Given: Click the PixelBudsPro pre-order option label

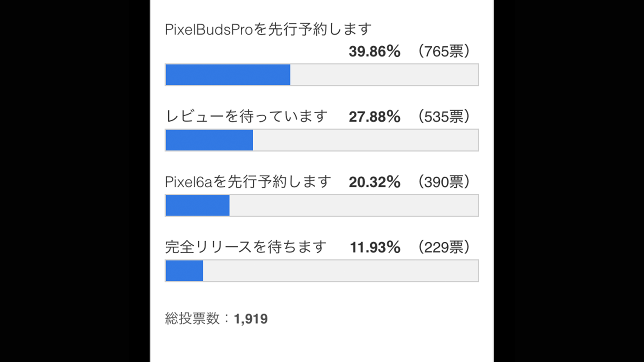Looking at the screenshot, I should coord(268,30).
